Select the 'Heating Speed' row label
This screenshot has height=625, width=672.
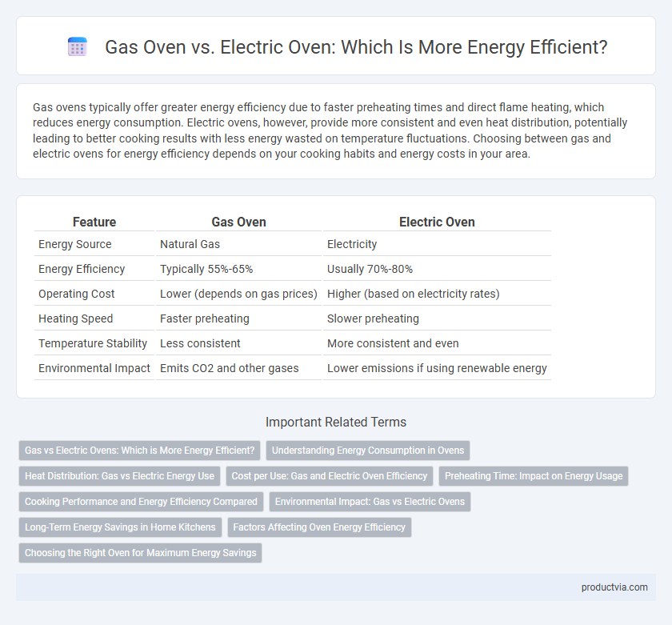pos(75,319)
